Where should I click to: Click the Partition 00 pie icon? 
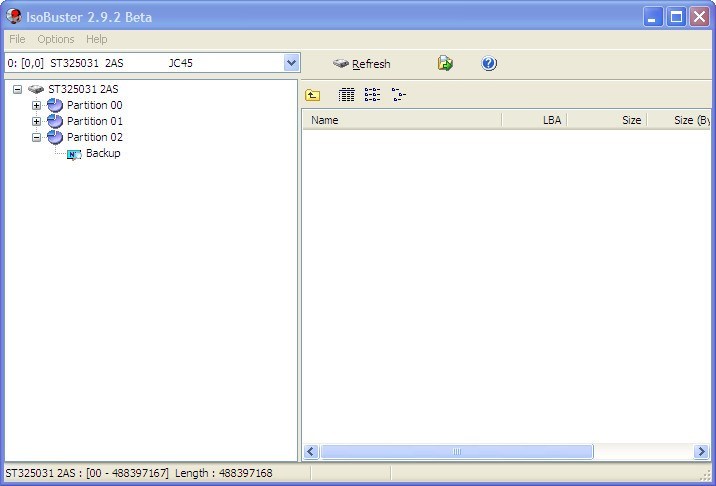pyautogui.click(x=55, y=105)
